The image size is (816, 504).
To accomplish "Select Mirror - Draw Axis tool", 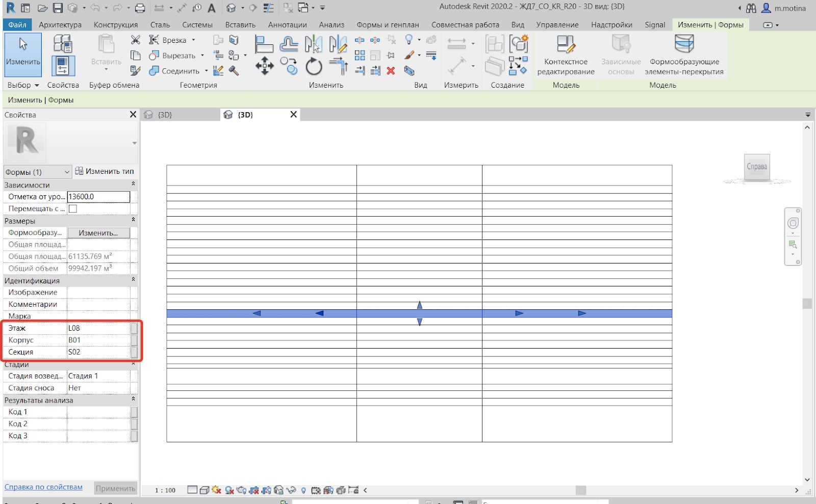I will point(338,44).
